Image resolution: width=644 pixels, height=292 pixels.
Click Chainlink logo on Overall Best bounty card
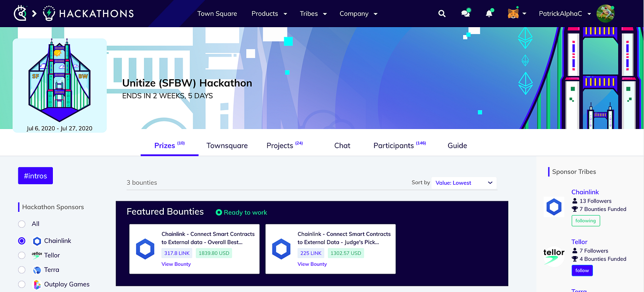pyautogui.click(x=145, y=249)
